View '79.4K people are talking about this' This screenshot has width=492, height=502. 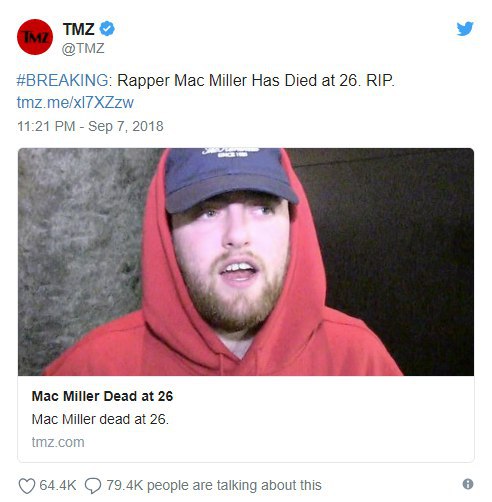pyautogui.click(x=214, y=485)
